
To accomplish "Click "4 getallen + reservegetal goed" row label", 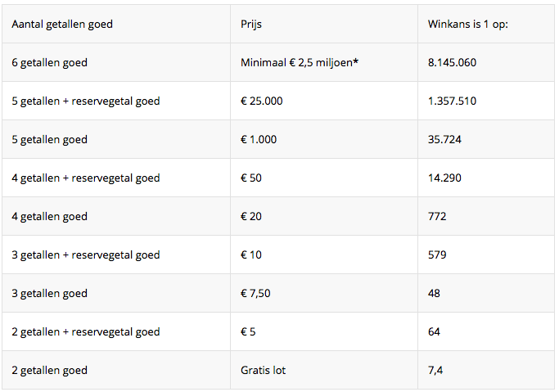I will (86, 178).
